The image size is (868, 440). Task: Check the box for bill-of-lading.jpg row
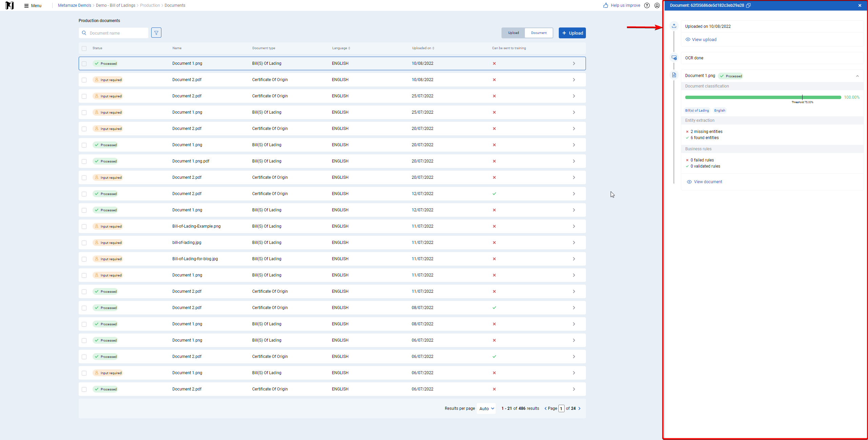(84, 243)
